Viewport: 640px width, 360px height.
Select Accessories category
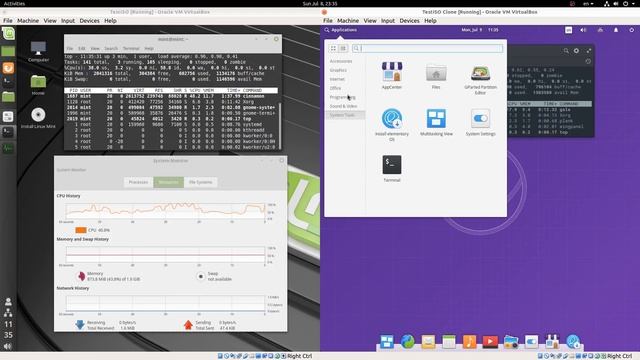[x=340, y=61]
